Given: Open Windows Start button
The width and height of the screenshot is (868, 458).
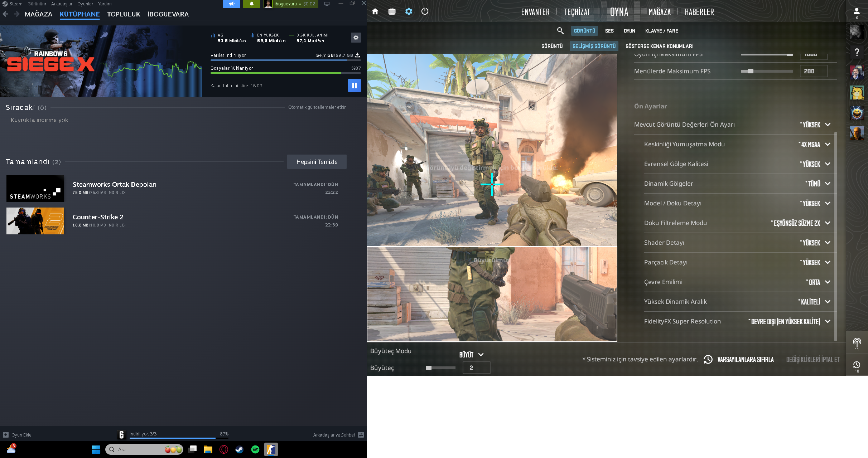Looking at the screenshot, I should tap(96, 449).
